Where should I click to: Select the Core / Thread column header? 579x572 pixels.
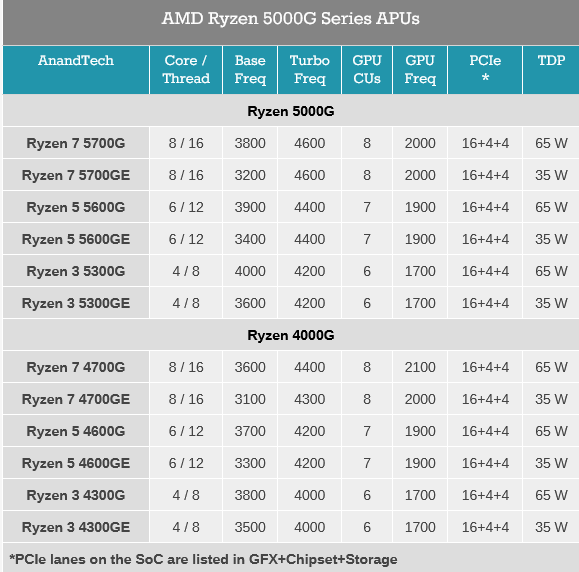186,69
